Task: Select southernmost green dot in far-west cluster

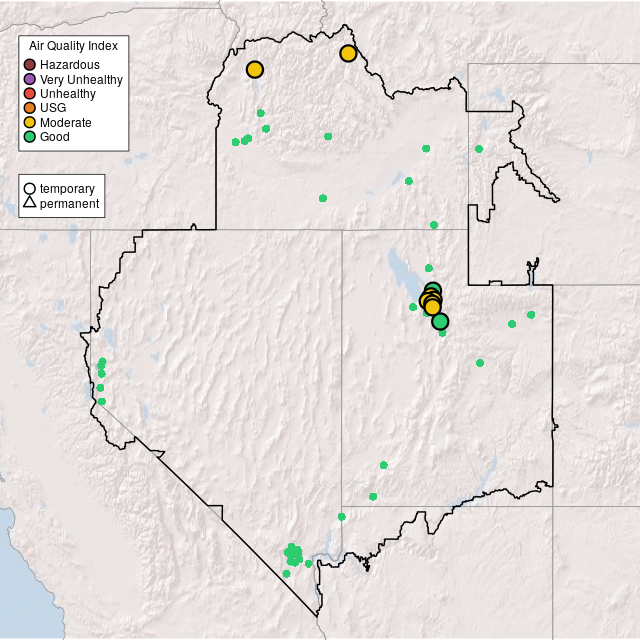Action: click(101, 401)
